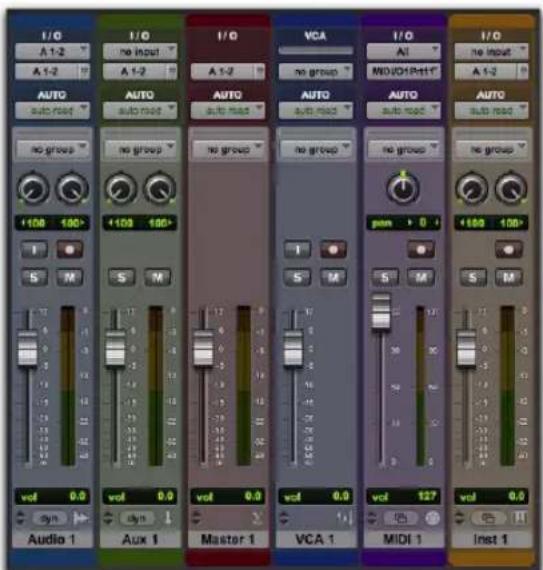Click track height arrows on MIDI 1
The height and width of the screenshot is (570, 543).
372,518
